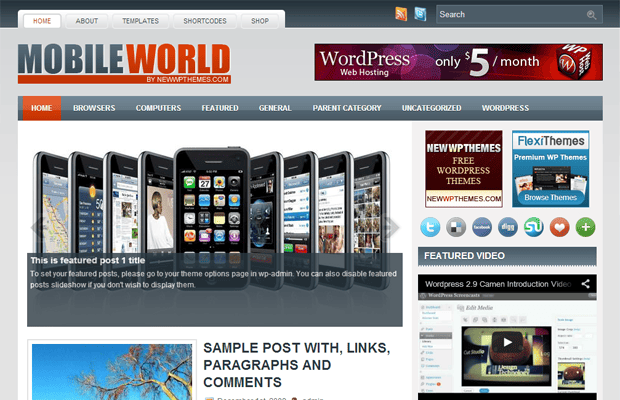Screen dimensions: 620x400
Task: Click the Delicious bookmark icon
Action: point(457,227)
